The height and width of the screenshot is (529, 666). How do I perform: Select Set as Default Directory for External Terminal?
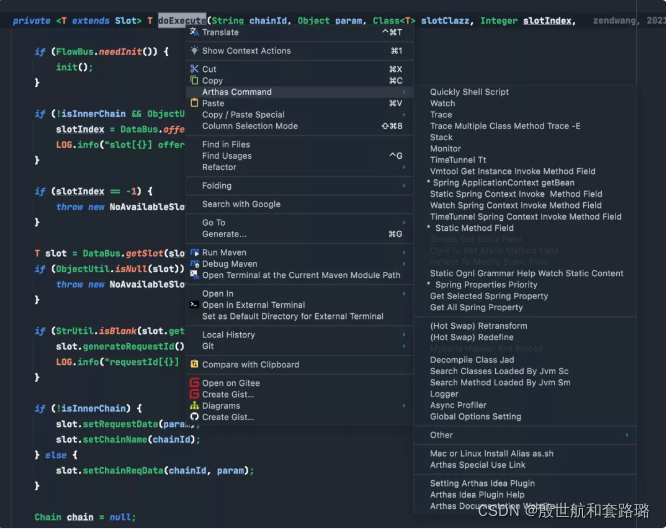(x=299, y=316)
